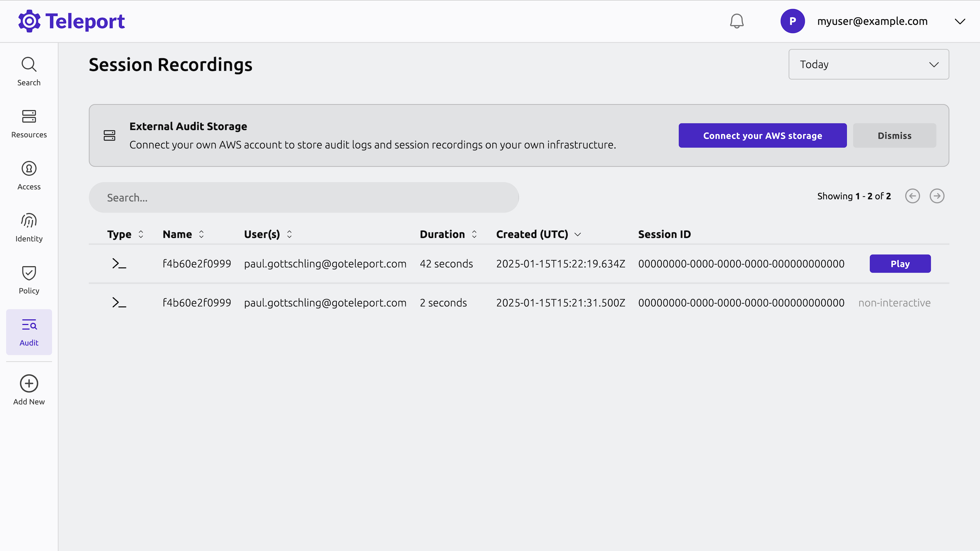Select the Audit sidebar item

point(29,332)
